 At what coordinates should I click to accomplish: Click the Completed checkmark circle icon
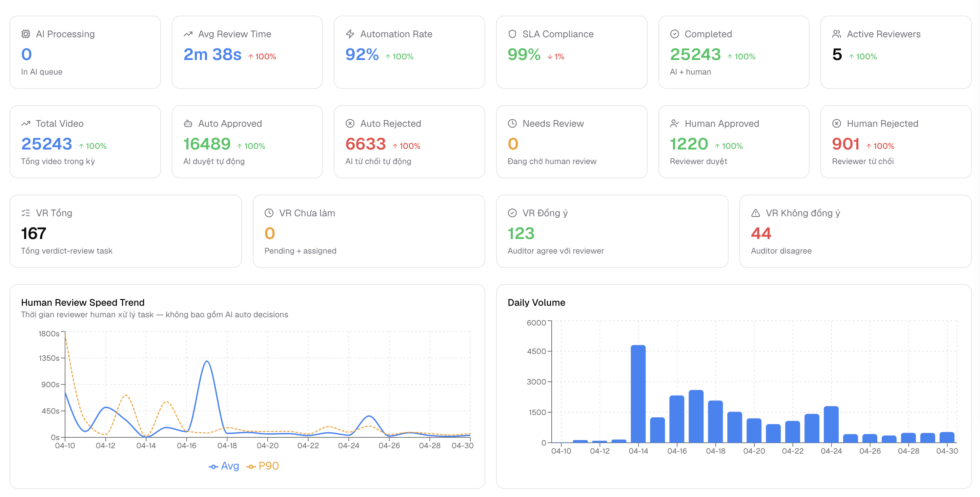[x=674, y=34]
